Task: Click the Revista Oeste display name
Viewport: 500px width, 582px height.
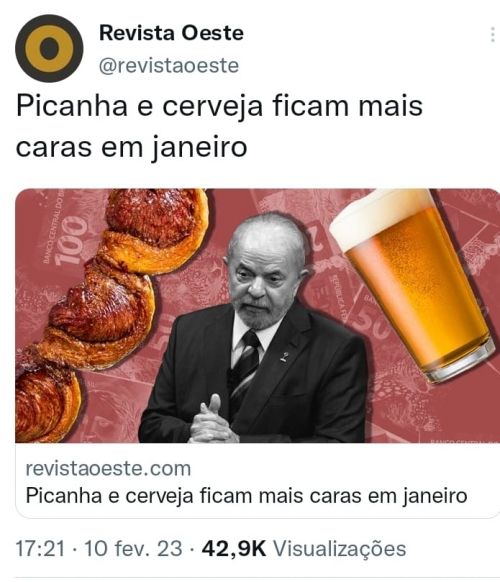Action: click(171, 33)
